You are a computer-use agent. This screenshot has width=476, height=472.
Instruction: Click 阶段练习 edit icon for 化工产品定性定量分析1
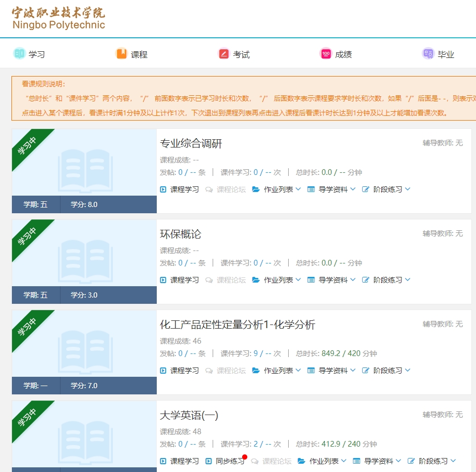[x=366, y=371]
